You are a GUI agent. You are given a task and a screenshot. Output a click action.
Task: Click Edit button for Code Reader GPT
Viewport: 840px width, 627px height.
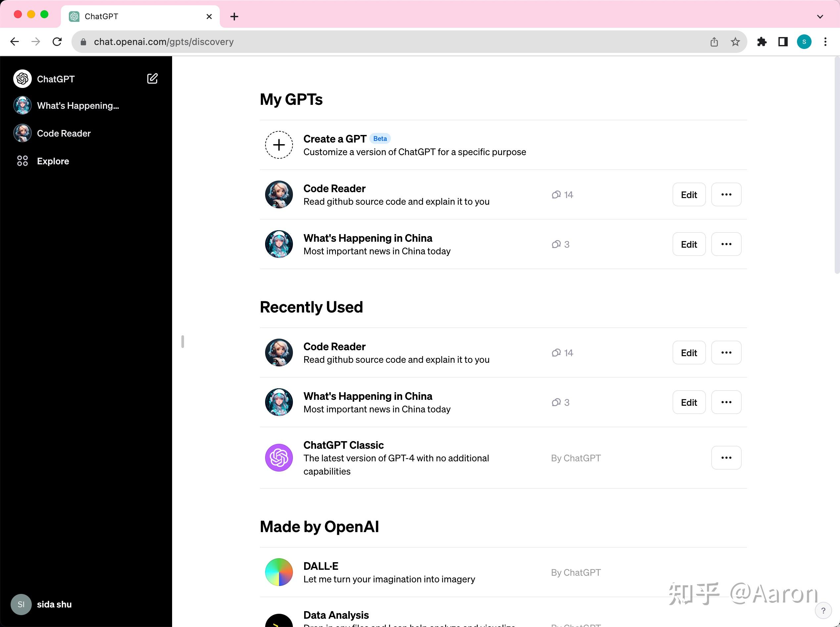pos(689,194)
